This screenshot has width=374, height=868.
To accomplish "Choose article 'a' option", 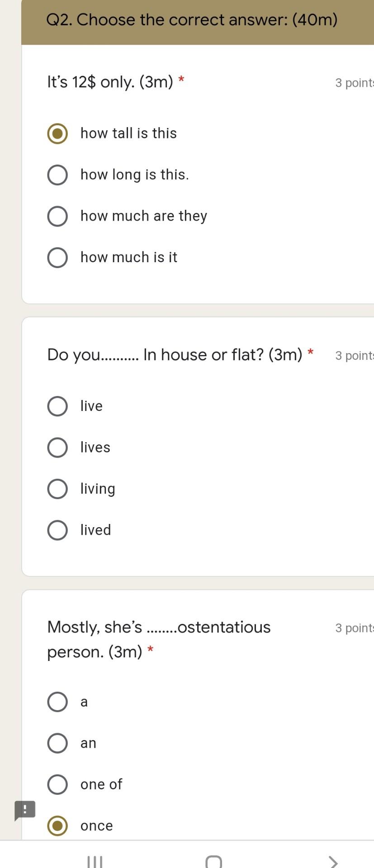I will 57,702.
